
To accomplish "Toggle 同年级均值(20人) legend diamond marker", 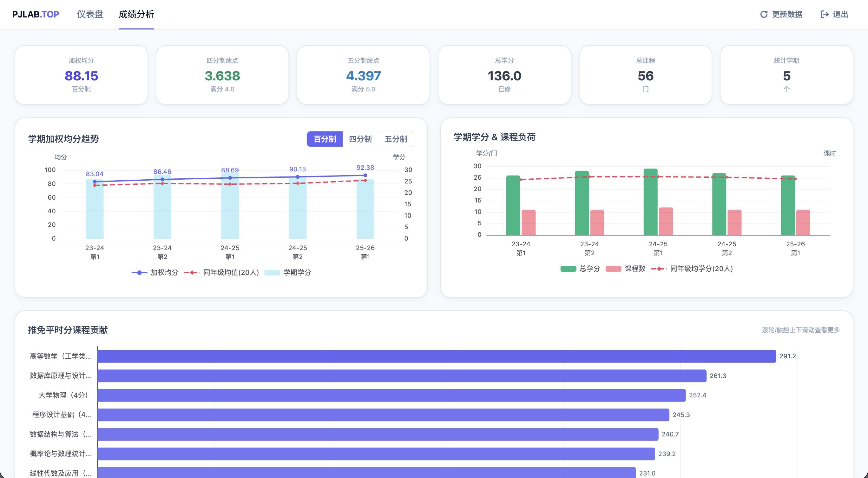I will [192, 272].
